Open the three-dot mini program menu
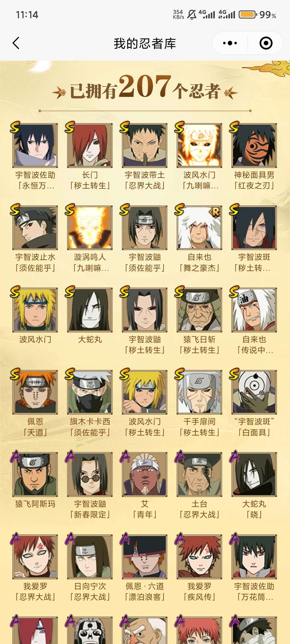290x644 pixels. (x=230, y=43)
